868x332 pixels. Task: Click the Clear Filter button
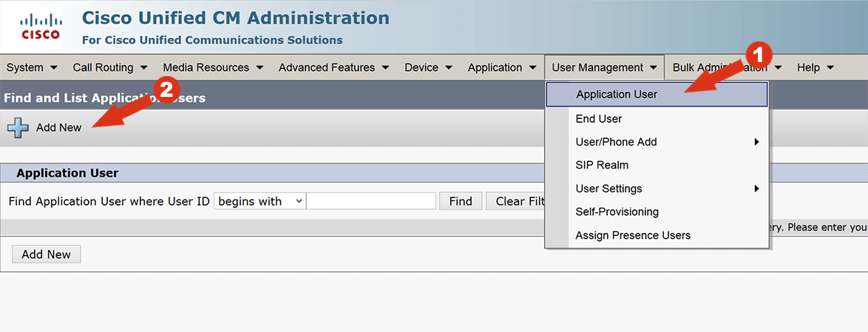pyautogui.click(x=516, y=201)
